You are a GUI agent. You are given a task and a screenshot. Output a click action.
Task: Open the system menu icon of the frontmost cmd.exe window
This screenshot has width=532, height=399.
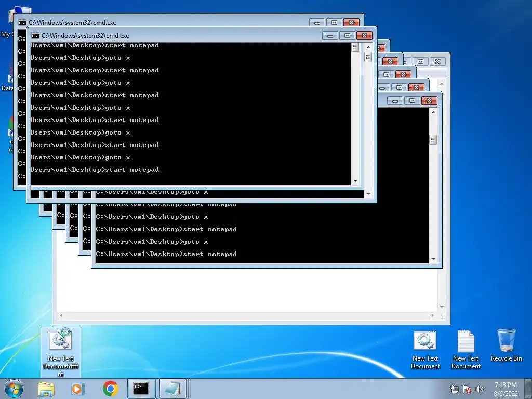pyautogui.click(x=35, y=36)
